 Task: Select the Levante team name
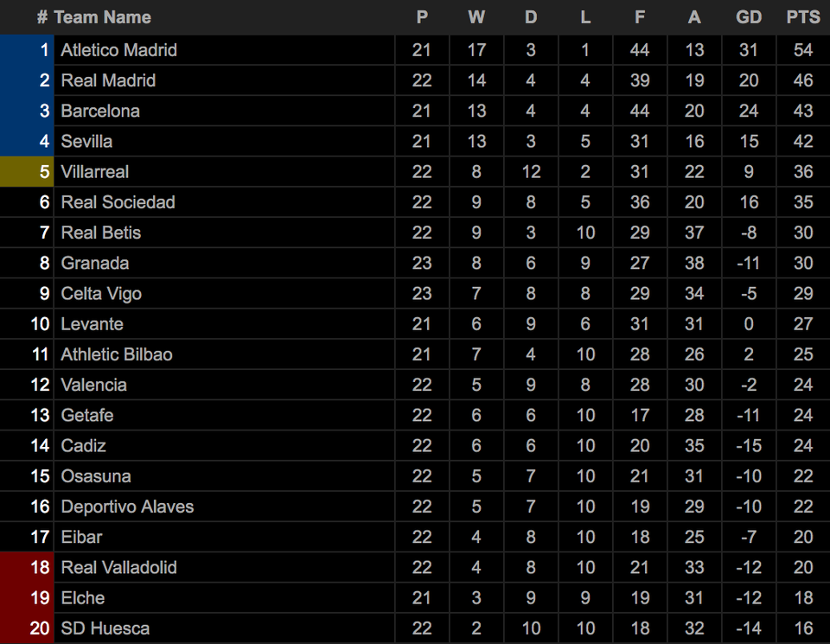(93, 324)
